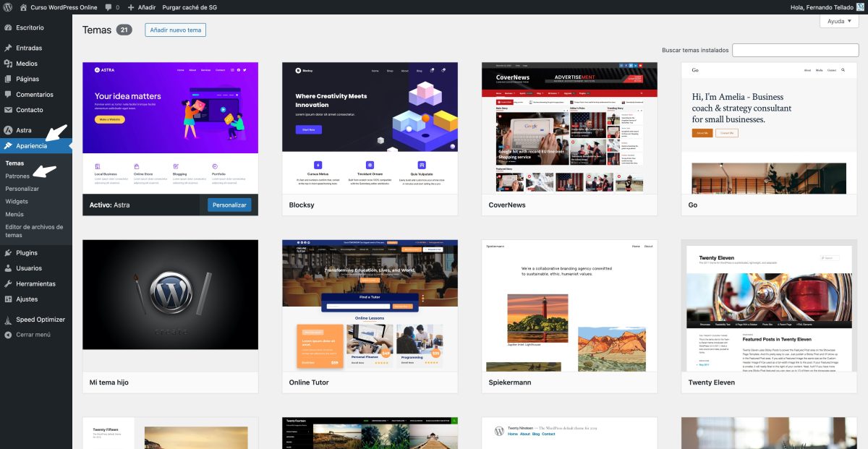Click the theme count badge 21
Image resolution: width=868 pixels, height=449 pixels.
[124, 30]
